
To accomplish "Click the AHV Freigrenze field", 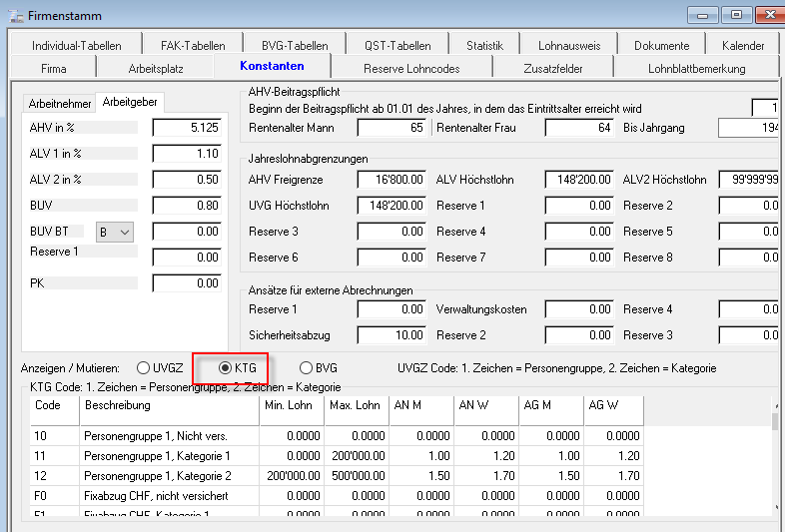I will pyautogui.click(x=392, y=180).
